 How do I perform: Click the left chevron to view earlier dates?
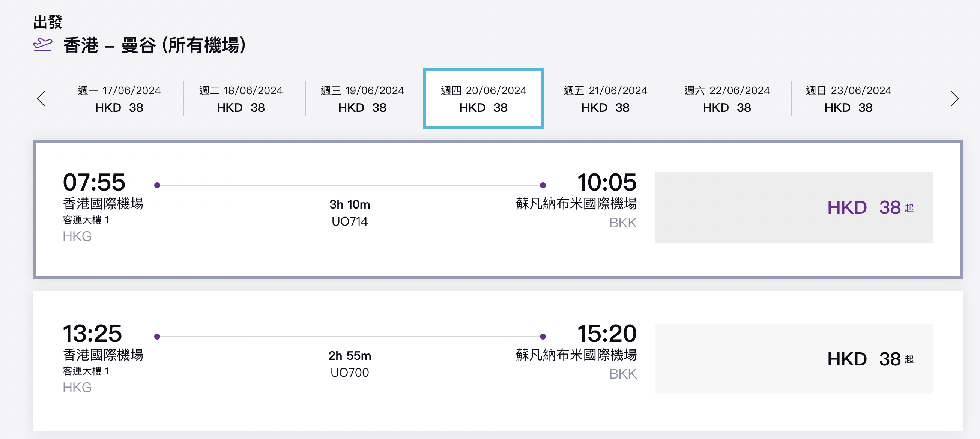pos(42,99)
